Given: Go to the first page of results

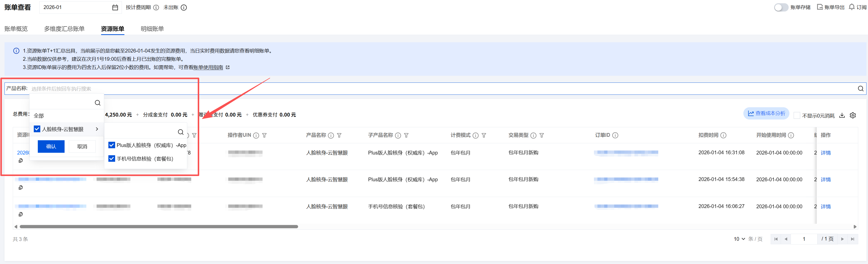Looking at the screenshot, I should (x=776, y=239).
